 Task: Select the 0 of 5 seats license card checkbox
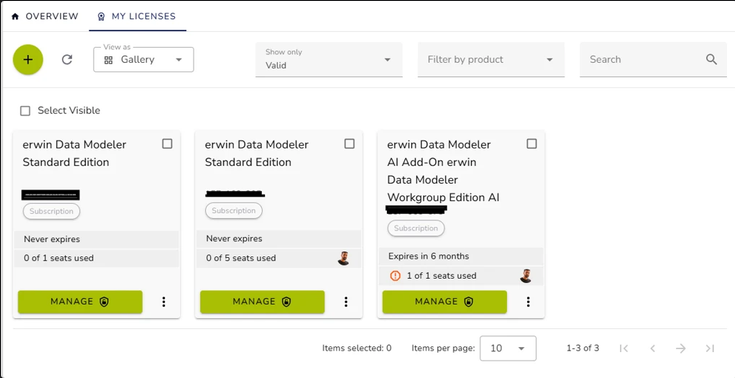[349, 144]
